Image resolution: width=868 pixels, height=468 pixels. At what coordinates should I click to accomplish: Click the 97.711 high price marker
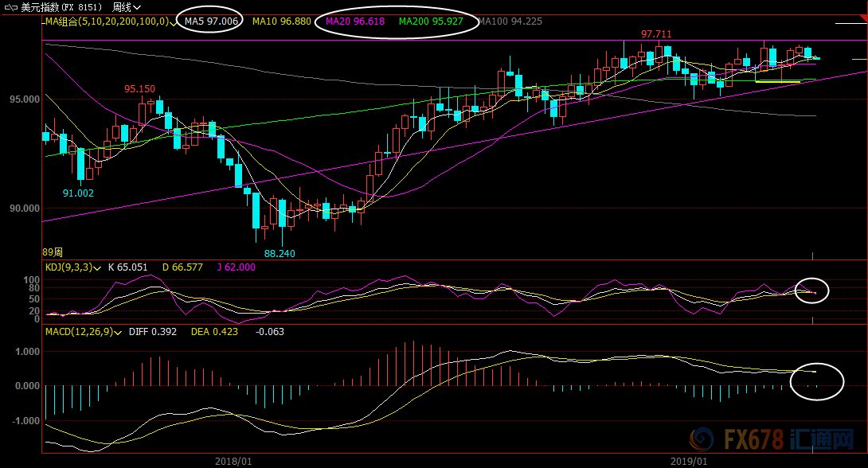pyautogui.click(x=656, y=34)
